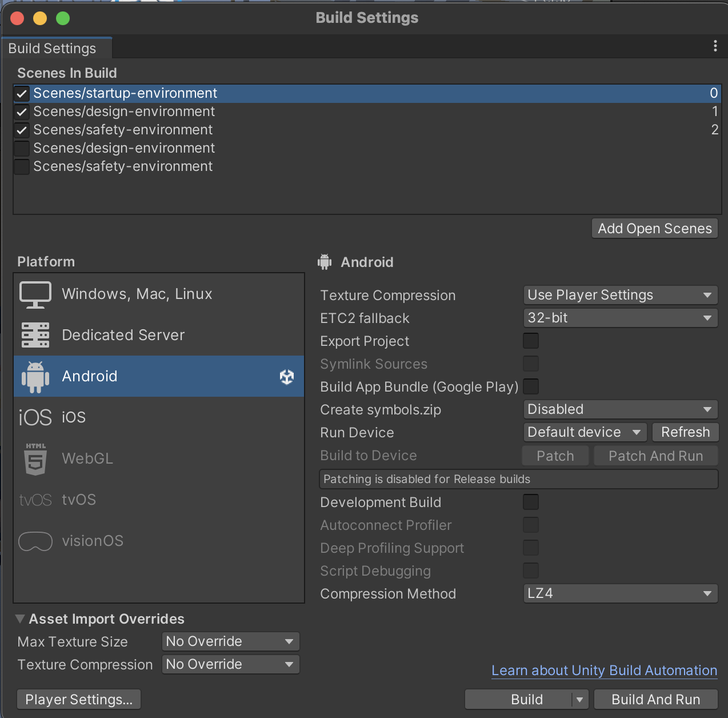Screen dimensions: 728x718
Task: Uncheck the Scenes/startup-environment scene checkbox
Action: pos(22,94)
